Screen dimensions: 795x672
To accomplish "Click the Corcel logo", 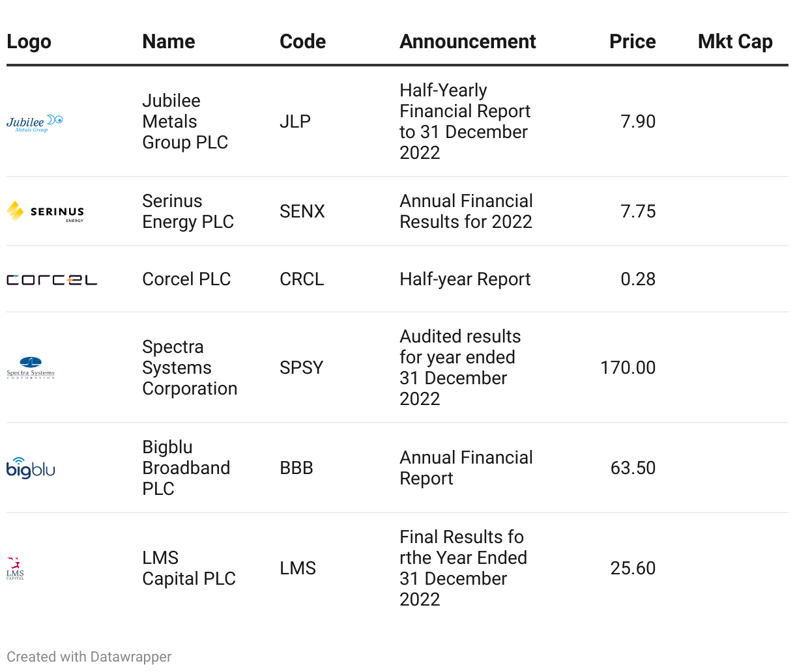I will coord(51,280).
